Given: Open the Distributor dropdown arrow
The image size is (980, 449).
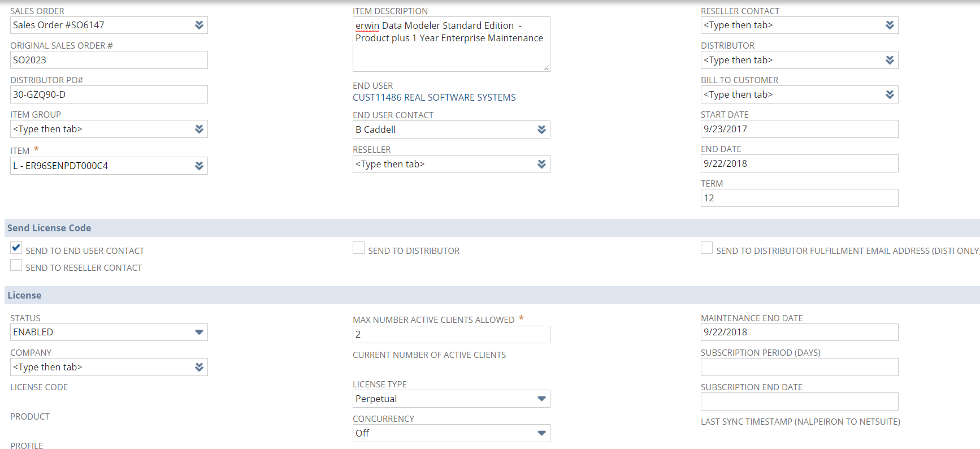Looking at the screenshot, I should 890,60.
